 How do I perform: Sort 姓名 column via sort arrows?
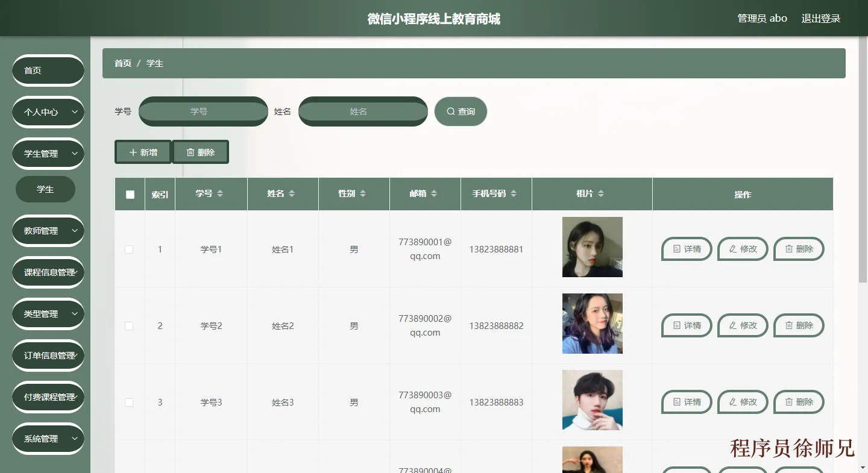click(x=292, y=193)
